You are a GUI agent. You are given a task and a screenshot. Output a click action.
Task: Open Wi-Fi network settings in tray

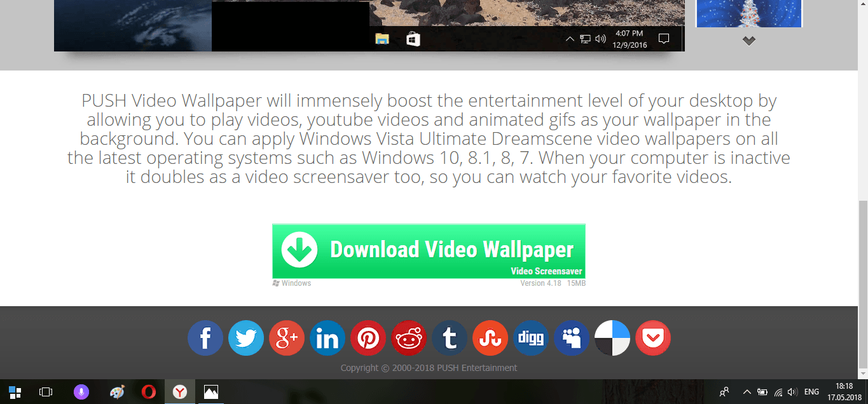[x=778, y=392]
